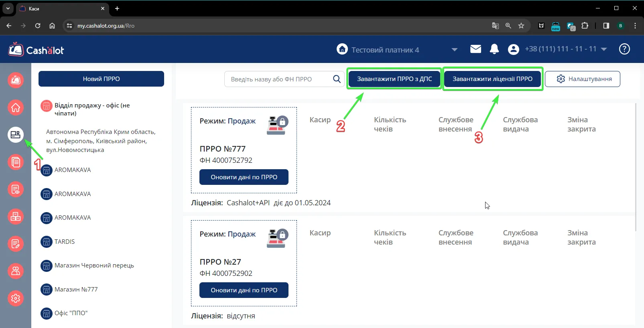
Task: Click the notifications bell icon
Action: coord(494,49)
